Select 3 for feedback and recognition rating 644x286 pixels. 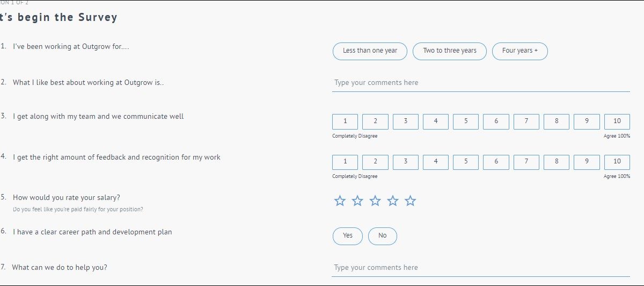[x=406, y=162]
